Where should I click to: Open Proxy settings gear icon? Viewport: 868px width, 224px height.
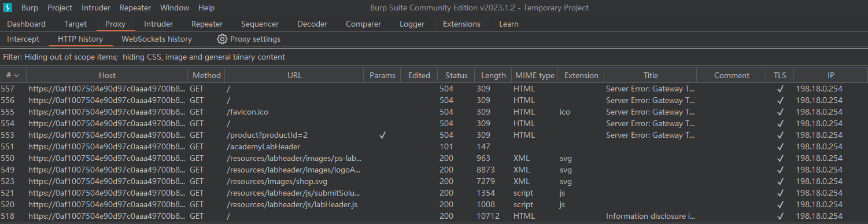click(x=222, y=39)
